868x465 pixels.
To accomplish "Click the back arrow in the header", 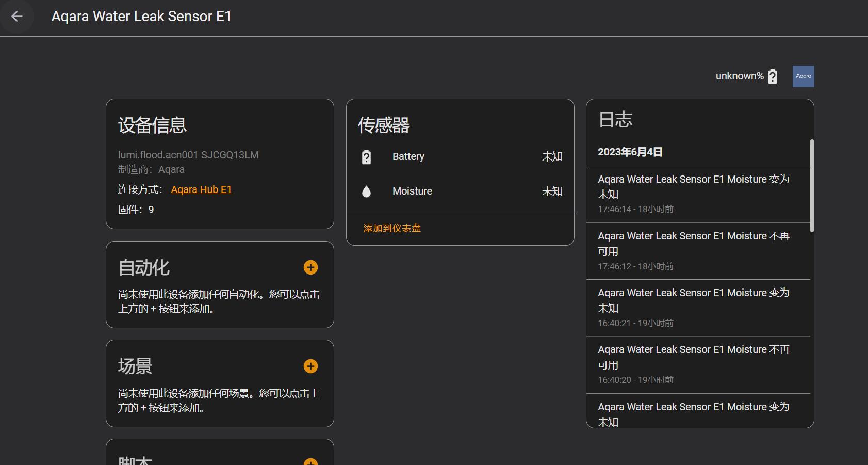I will click(17, 16).
